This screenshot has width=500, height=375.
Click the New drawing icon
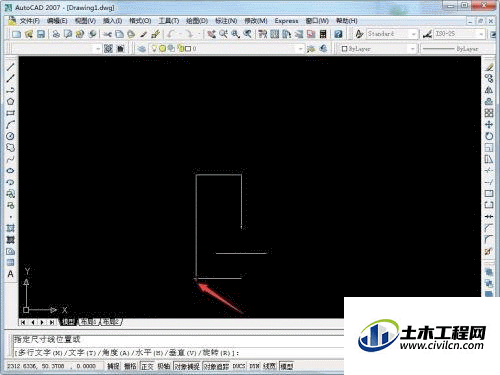tap(16, 34)
